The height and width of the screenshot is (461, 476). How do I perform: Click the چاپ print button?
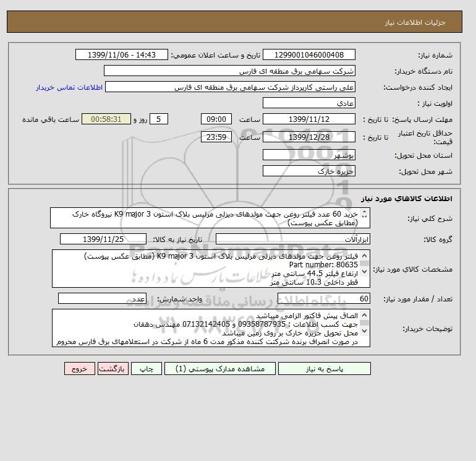click(147, 369)
